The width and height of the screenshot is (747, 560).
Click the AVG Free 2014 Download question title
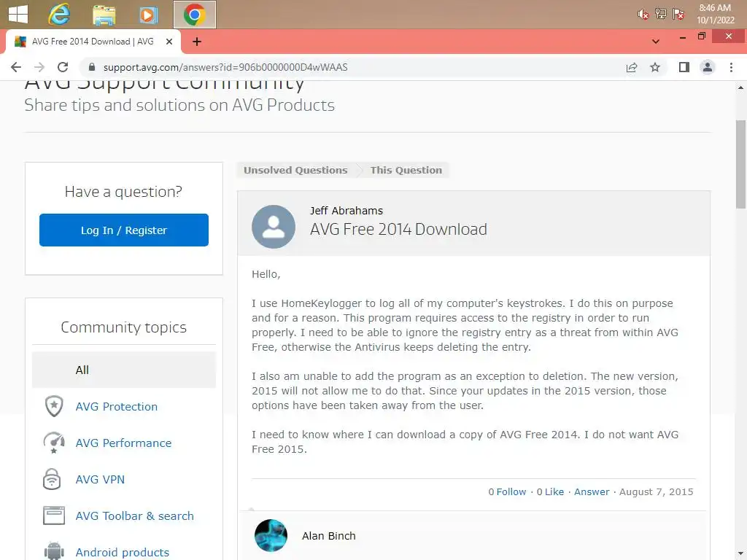click(x=398, y=230)
